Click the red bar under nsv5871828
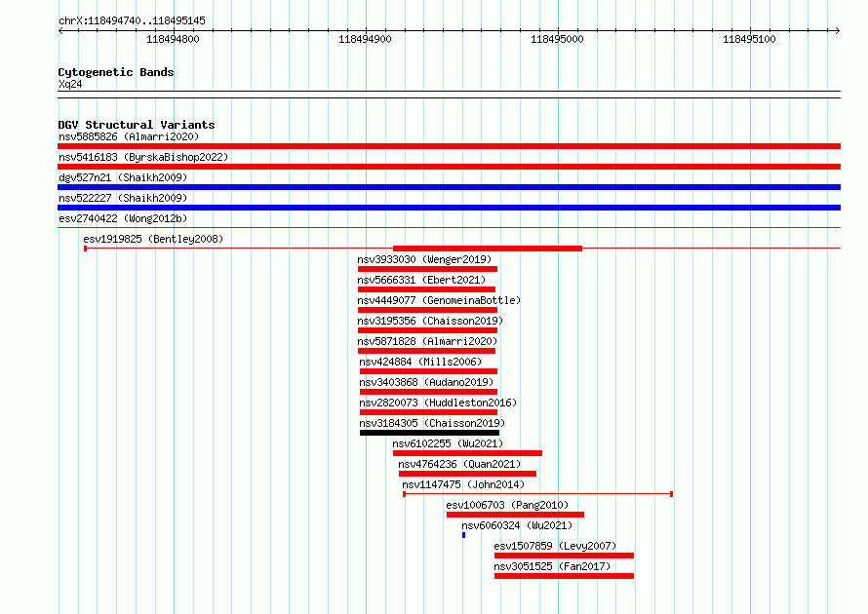This screenshot has width=868, height=614. tap(426, 351)
